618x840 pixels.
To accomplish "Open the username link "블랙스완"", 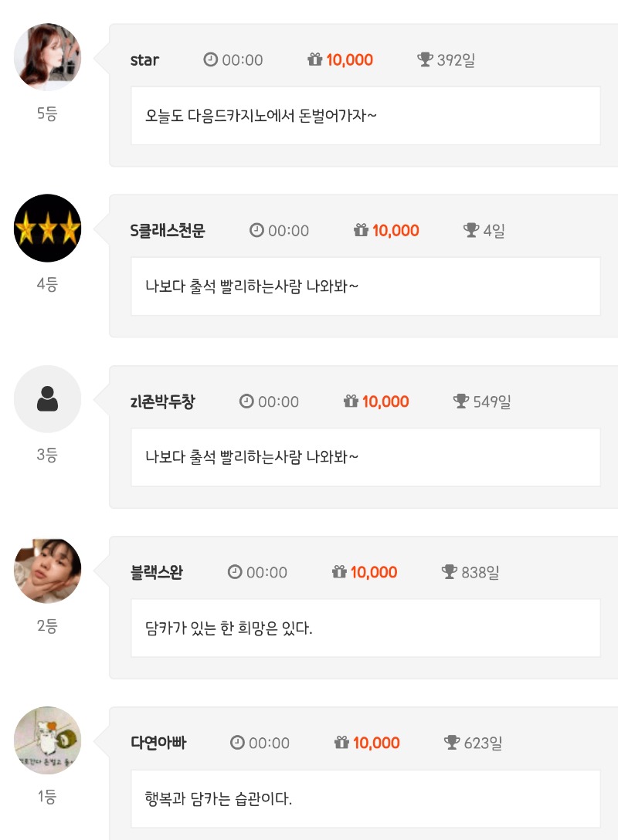I will point(157,573).
